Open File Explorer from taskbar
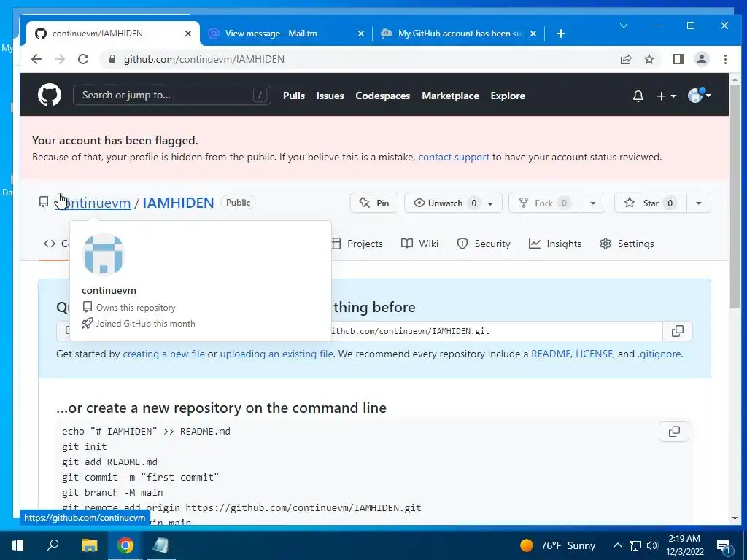747x560 pixels. click(90, 545)
